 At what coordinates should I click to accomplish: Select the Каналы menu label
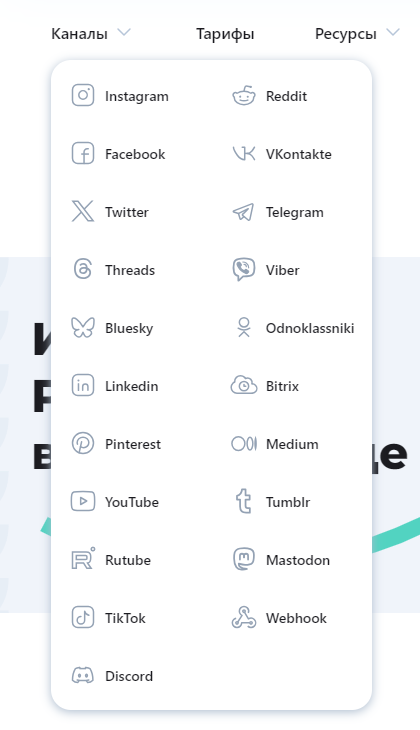[x=79, y=34]
